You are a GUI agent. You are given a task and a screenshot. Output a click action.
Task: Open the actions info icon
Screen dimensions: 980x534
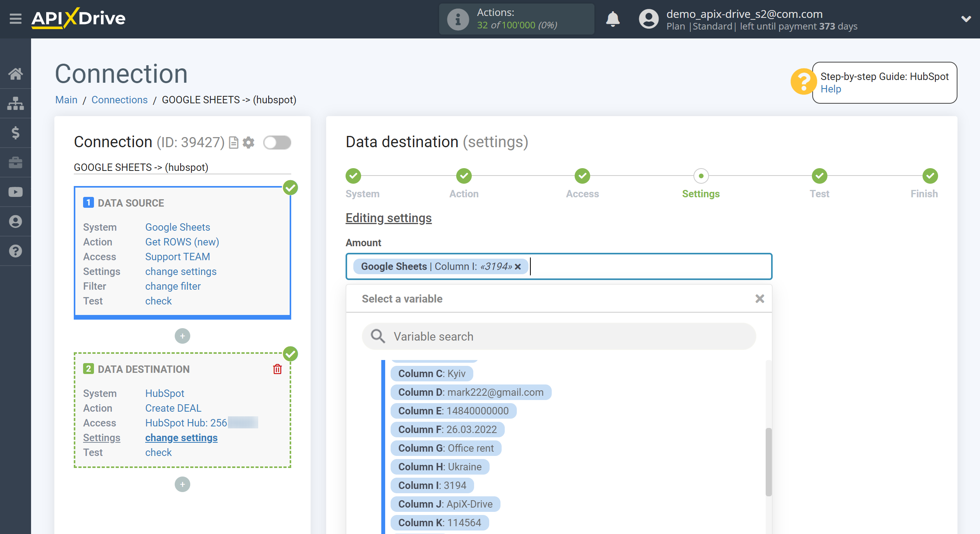point(458,19)
